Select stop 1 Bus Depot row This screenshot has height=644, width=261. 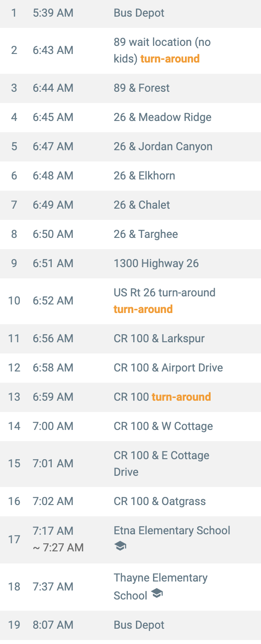[130, 13]
